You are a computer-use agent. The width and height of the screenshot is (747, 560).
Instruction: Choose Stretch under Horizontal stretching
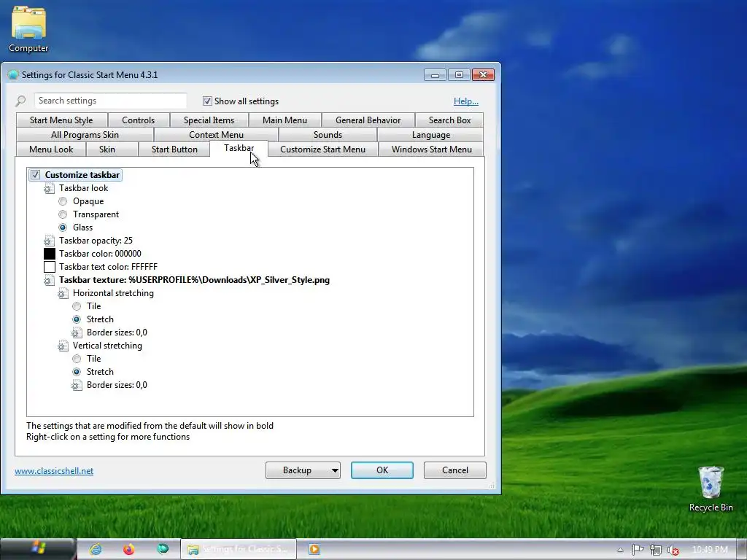tap(77, 319)
